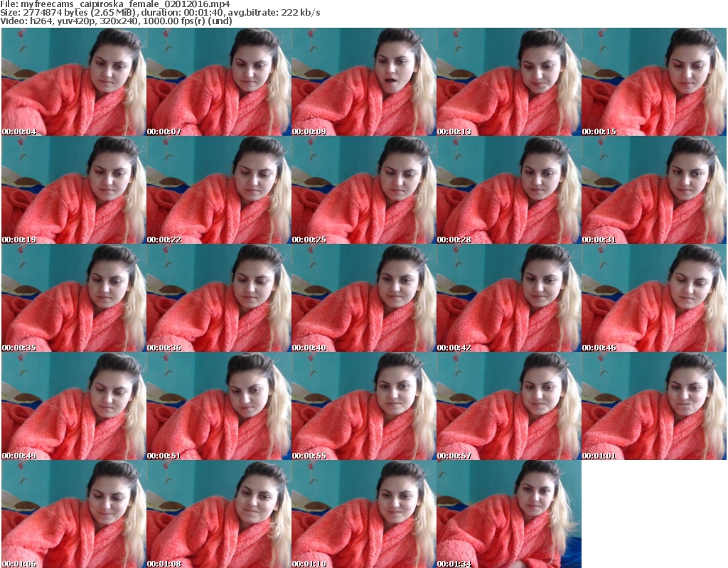Choose the thumbnail stamped 00:00:31
Image resolution: width=728 pixels, height=568 pixels.
654,190
